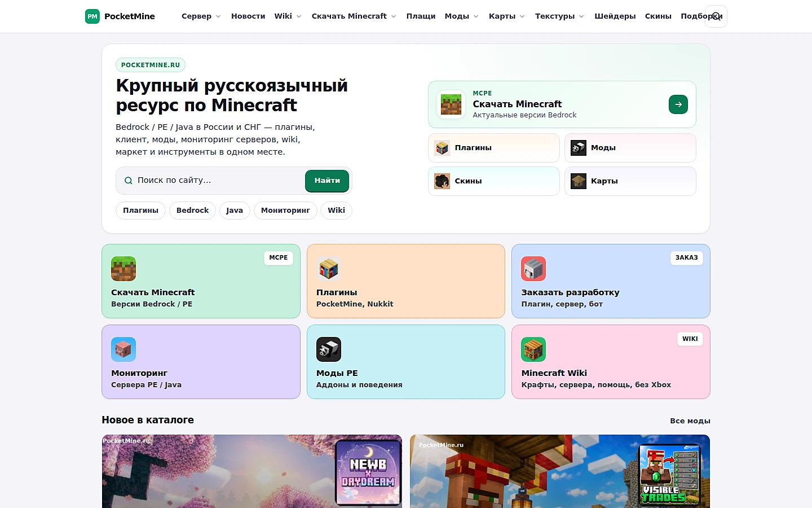The height and width of the screenshot is (508, 812).
Task: Click the map block icon beside Карты
Action: pyautogui.click(x=579, y=181)
